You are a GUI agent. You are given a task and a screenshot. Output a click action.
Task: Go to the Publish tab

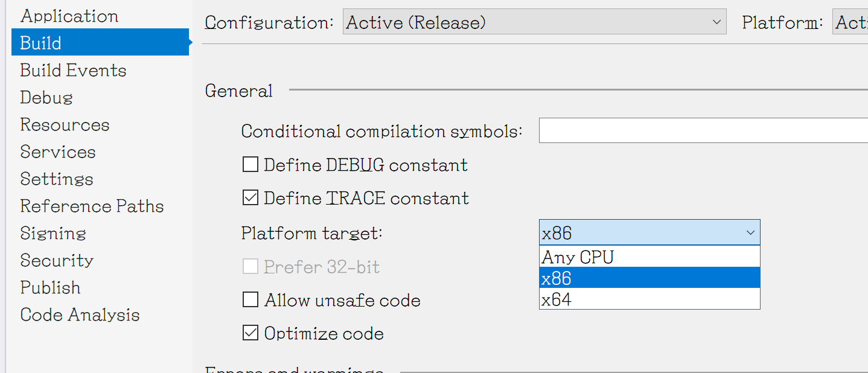tap(50, 288)
